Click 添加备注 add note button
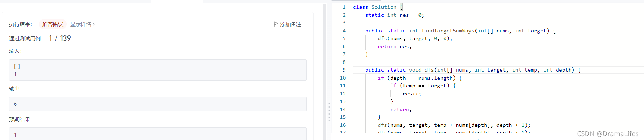The height and width of the screenshot is (140, 644). [287, 24]
